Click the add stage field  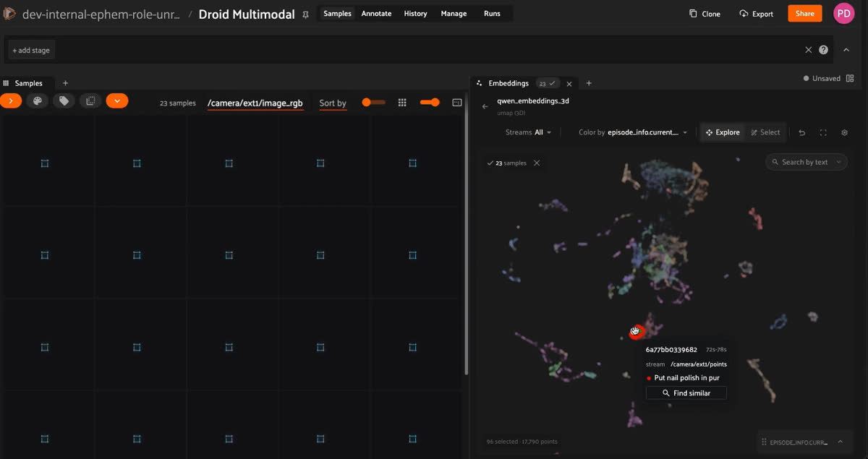click(x=32, y=50)
